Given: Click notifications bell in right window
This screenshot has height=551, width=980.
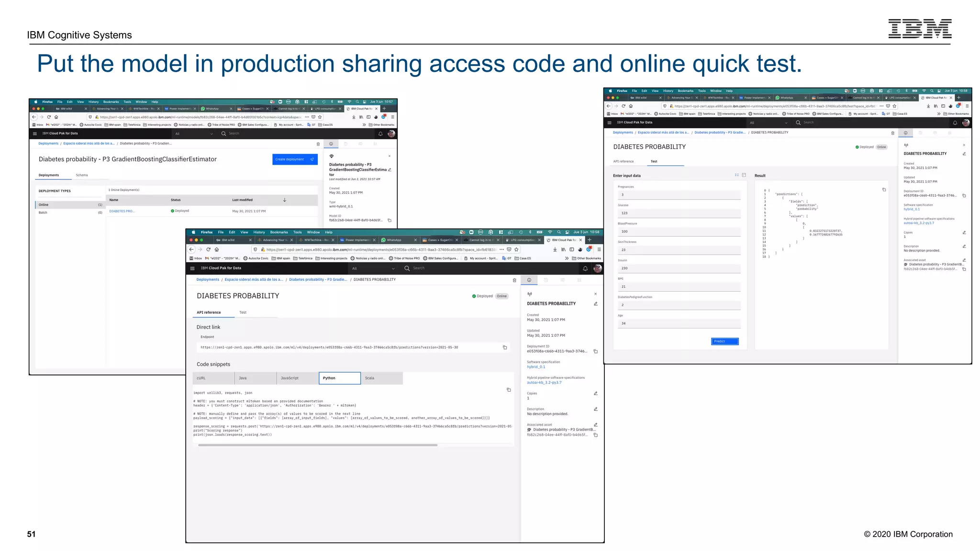Looking at the screenshot, I should (x=955, y=123).
